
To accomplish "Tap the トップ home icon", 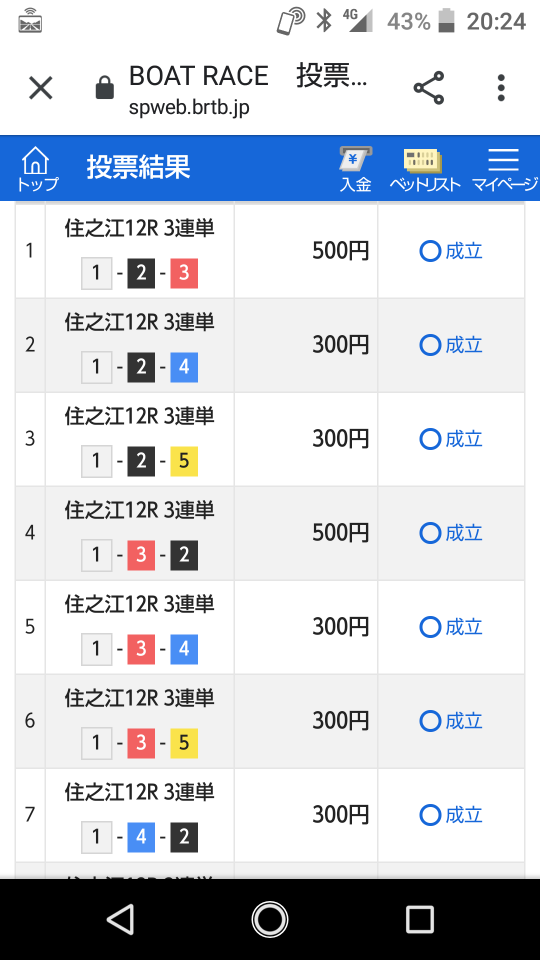I will pyautogui.click(x=37, y=169).
